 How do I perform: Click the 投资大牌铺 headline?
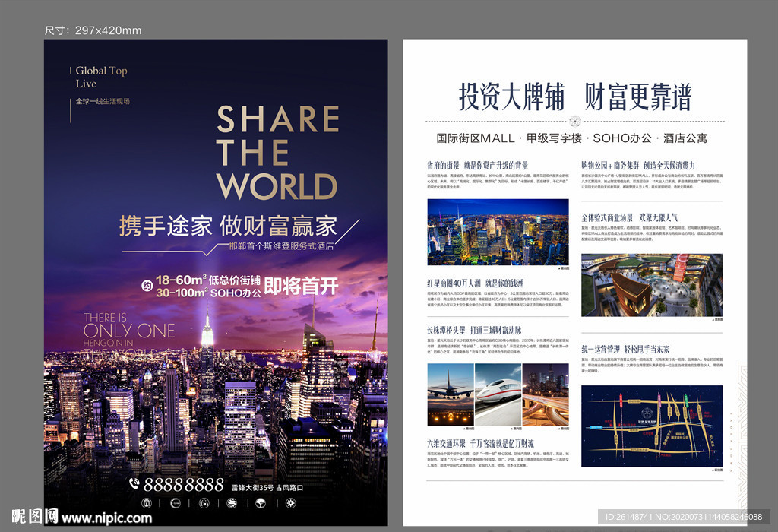(511, 97)
